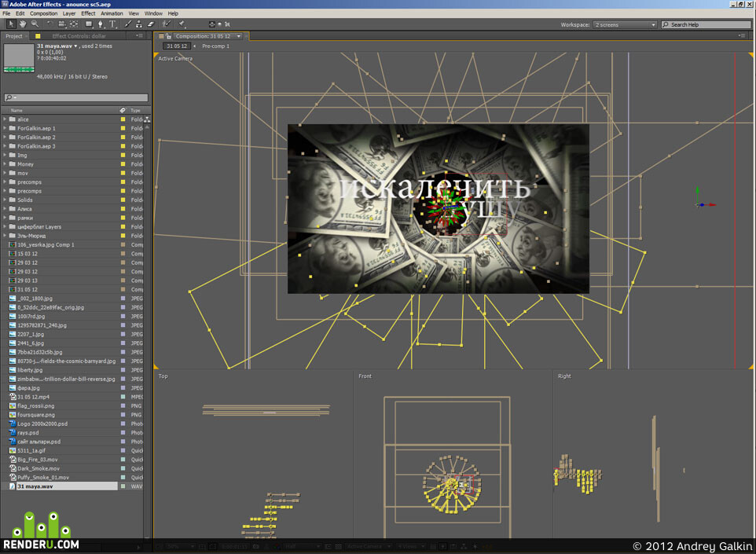The width and height of the screenshot is (756, 554).
Task: Select the Clone Stamp tool
Action: [139, 24]
